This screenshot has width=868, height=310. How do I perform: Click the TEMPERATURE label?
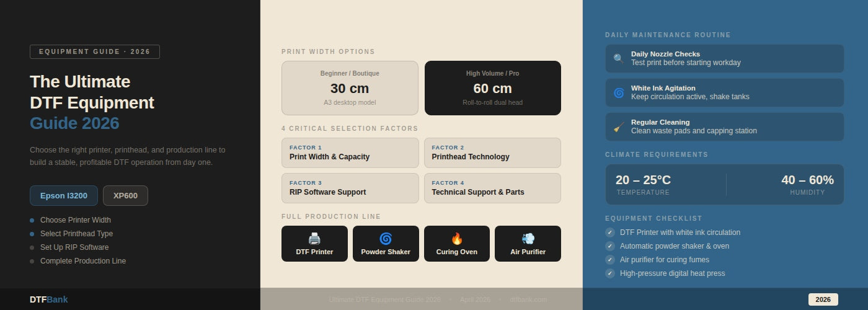[x=643, y=192]
